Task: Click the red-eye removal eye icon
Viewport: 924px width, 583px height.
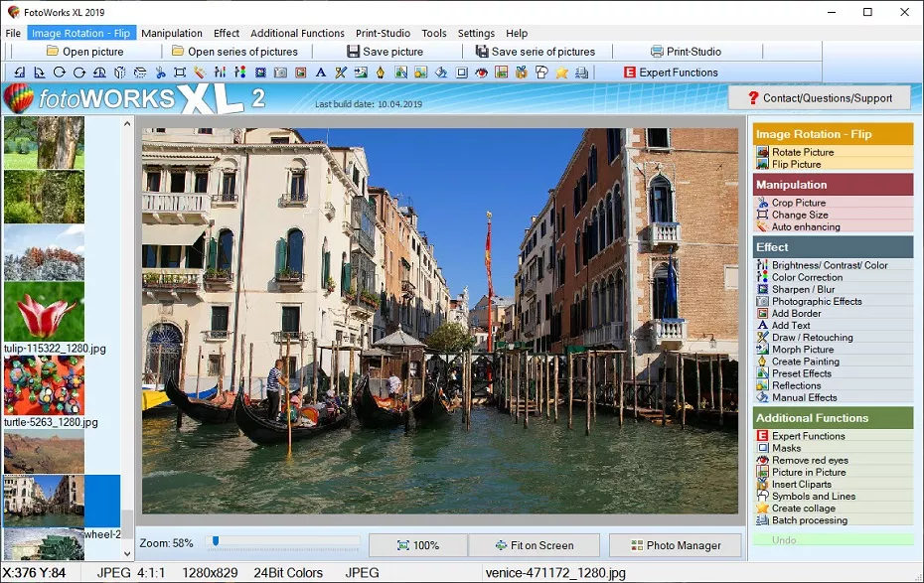Action: [x=480, y=72]
